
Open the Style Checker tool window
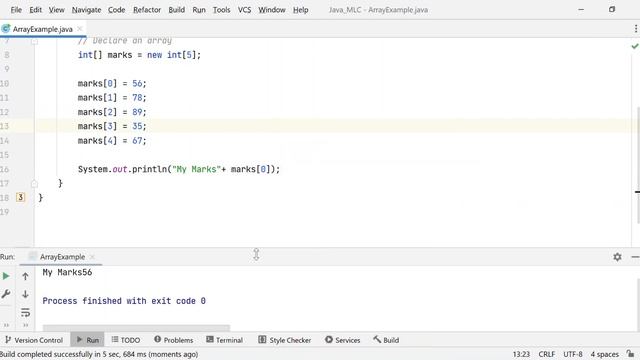click(x=284, y=340)
